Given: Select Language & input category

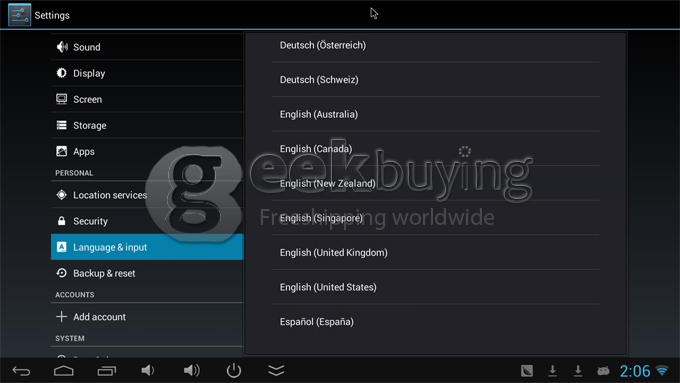Looking at the screenshot, I should tap(147, 247).
